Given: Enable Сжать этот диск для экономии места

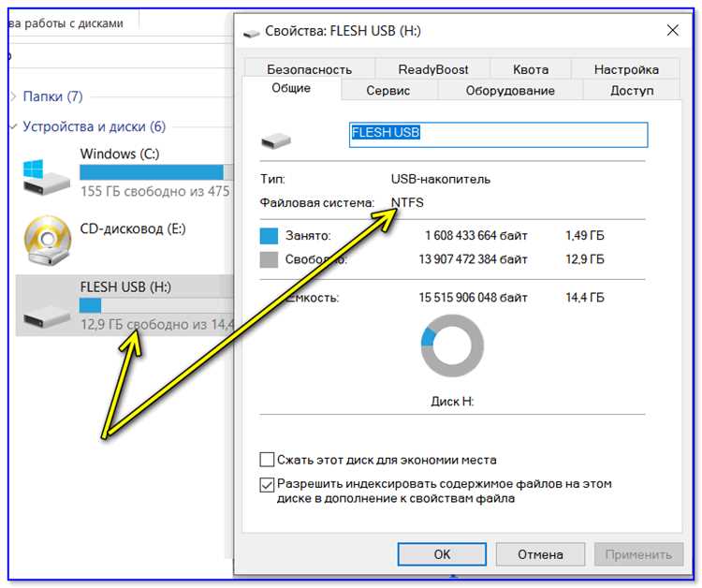Looking at the screenshot, I should [x=267, y=460].
